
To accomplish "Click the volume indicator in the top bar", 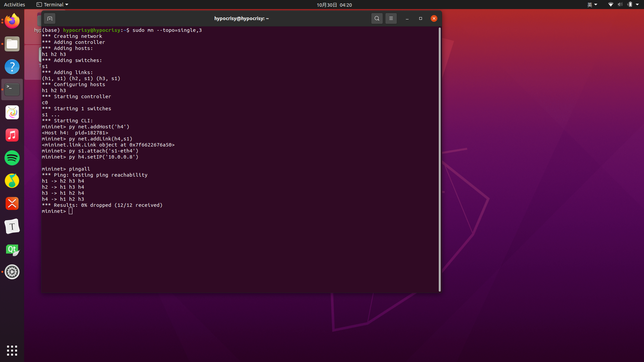I will tap(620, 5).
